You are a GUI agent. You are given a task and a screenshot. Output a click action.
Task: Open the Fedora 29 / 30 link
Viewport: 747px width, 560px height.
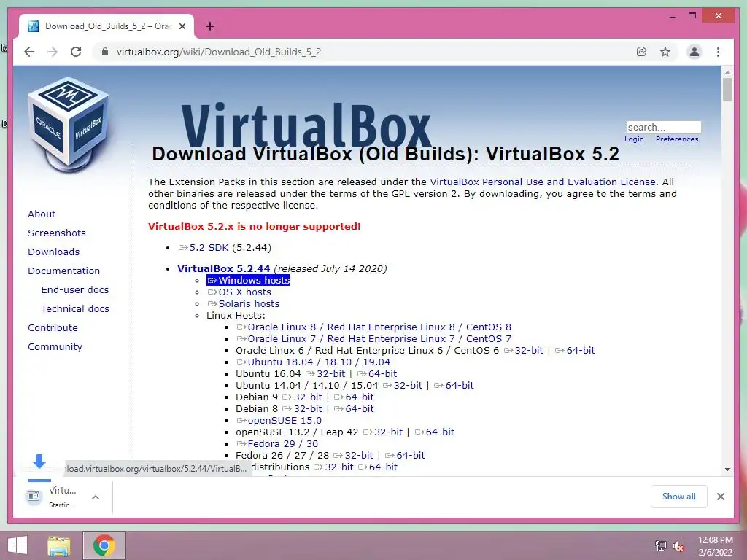pos(277,443)
